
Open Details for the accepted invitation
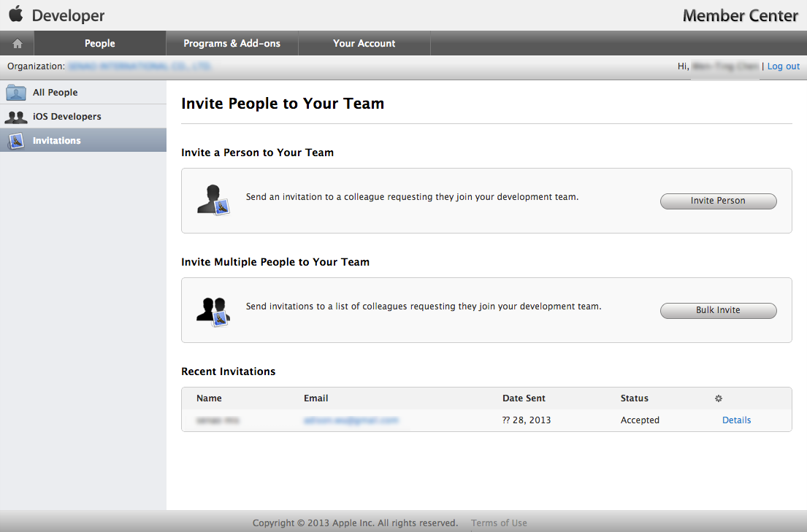736,420
